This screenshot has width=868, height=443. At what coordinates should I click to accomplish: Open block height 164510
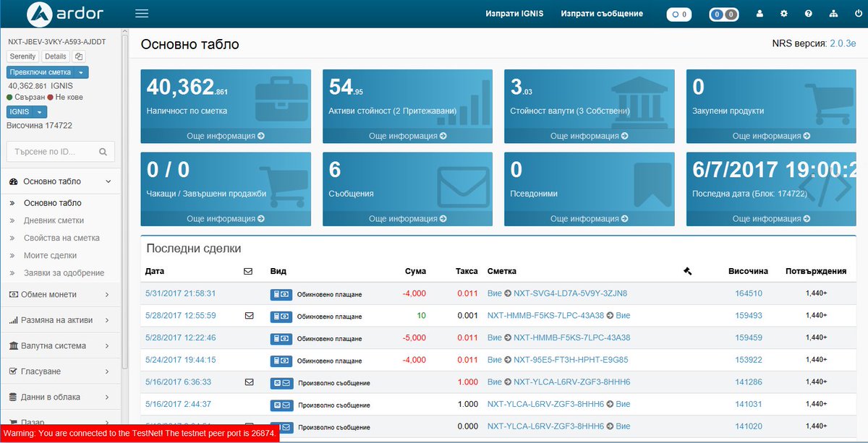tap(749, 293)
